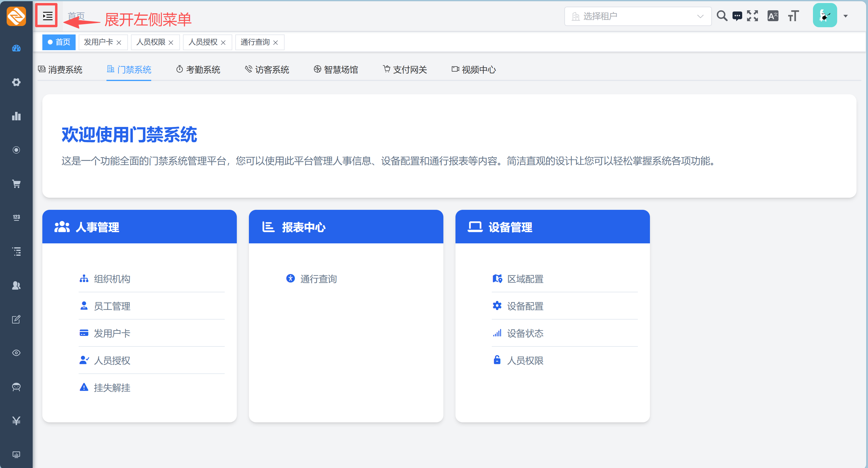Click the eye icon in sidebar
This screenshot has width=868, height=468.
point(16,353)
